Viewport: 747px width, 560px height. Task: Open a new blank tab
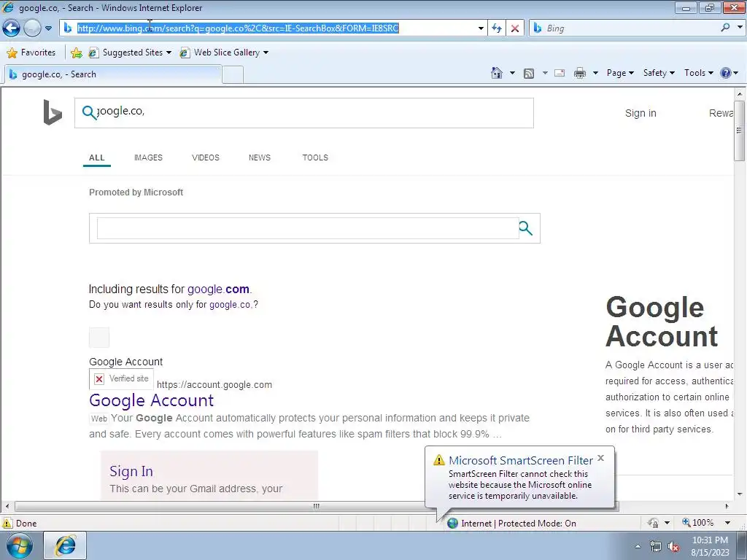pos(233,75)
